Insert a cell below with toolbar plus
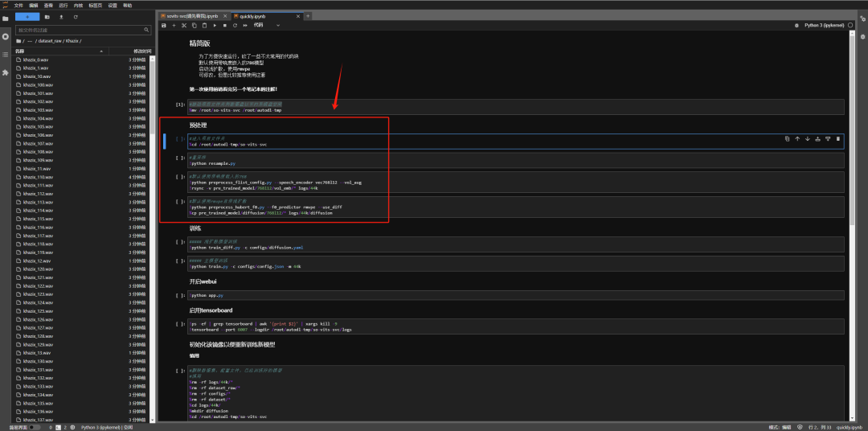868x431 pixels. point(174,26)
